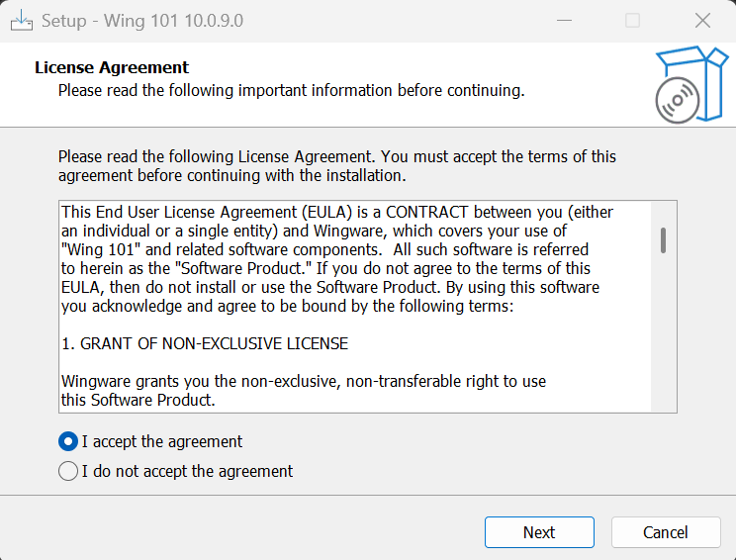Click the "License Agreement" heading

coord(112,67)
